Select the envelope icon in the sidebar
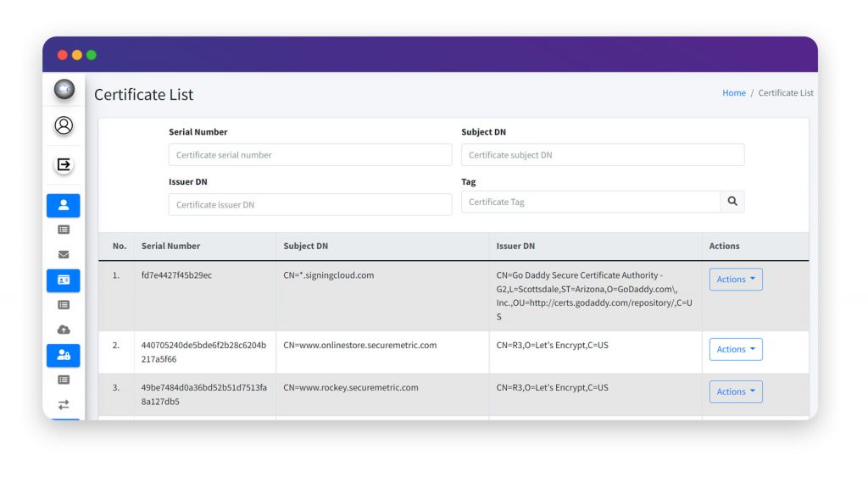This screenshot has width=868, height=499. click(64, 254)
